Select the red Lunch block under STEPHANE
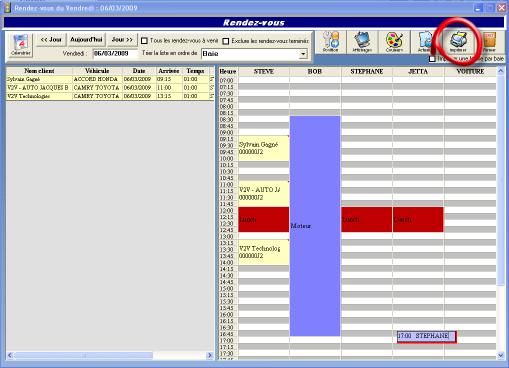Screen dimensions: 509x368 (367, 219)
